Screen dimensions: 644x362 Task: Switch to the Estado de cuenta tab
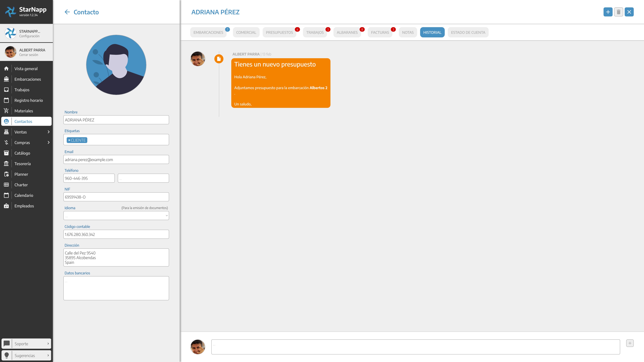(x=468, y=32)
